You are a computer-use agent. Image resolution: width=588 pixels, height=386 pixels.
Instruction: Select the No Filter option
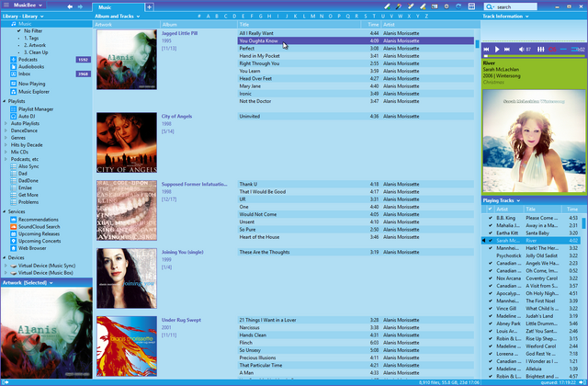pos(33,30)
